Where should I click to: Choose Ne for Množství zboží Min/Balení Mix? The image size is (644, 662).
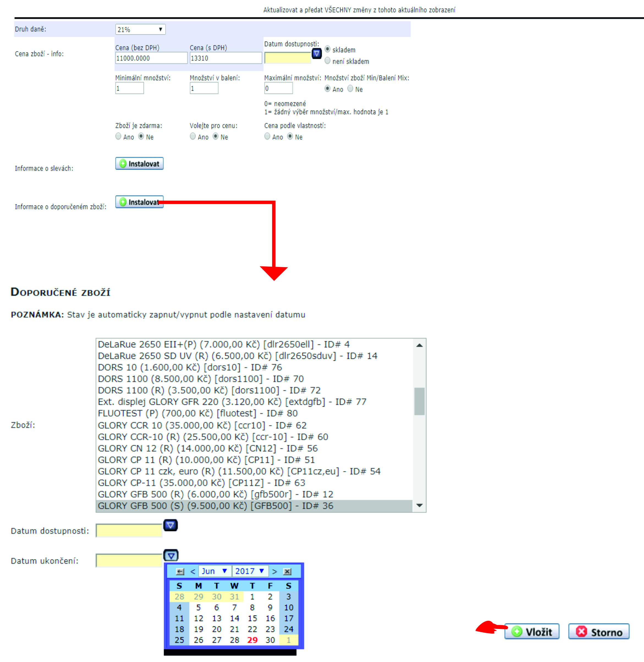click(x=350, y=89)
